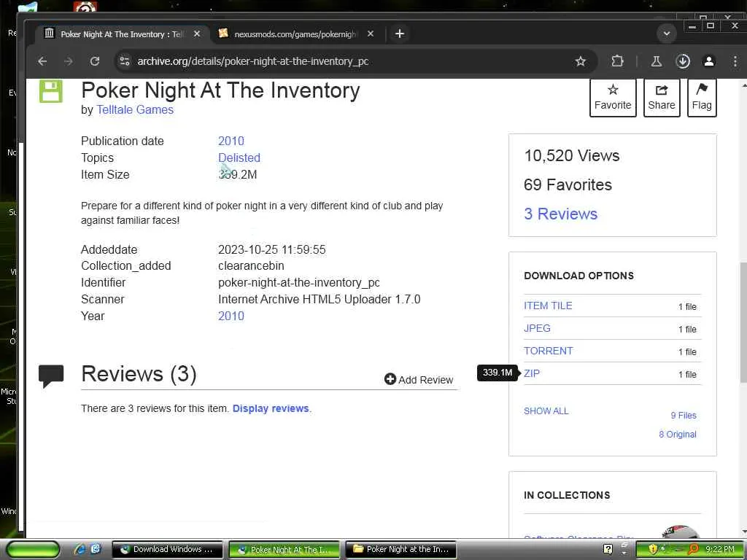Open the browser extensions puzzle icon
Image resolution: width=747 pixels, height=560 pixels.
617,61
